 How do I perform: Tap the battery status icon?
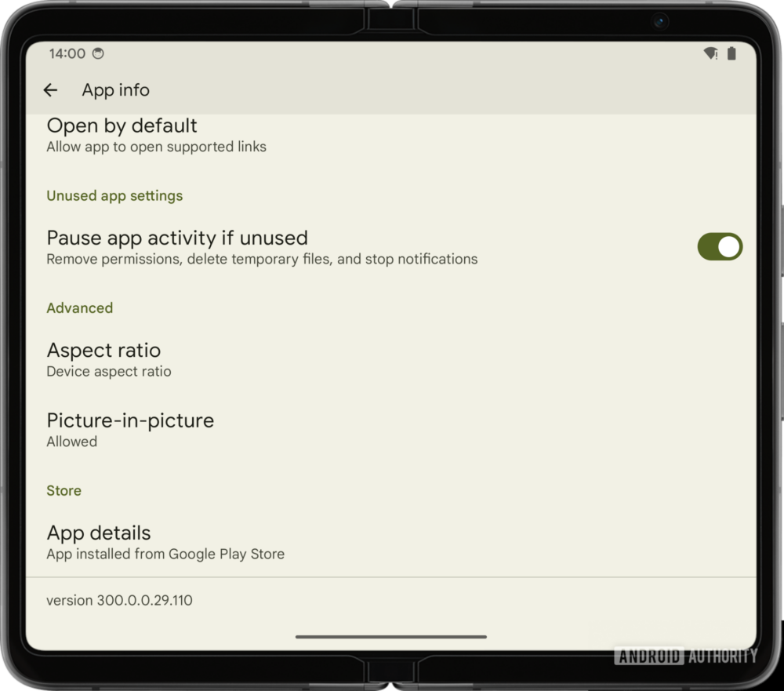click(731, 53)
